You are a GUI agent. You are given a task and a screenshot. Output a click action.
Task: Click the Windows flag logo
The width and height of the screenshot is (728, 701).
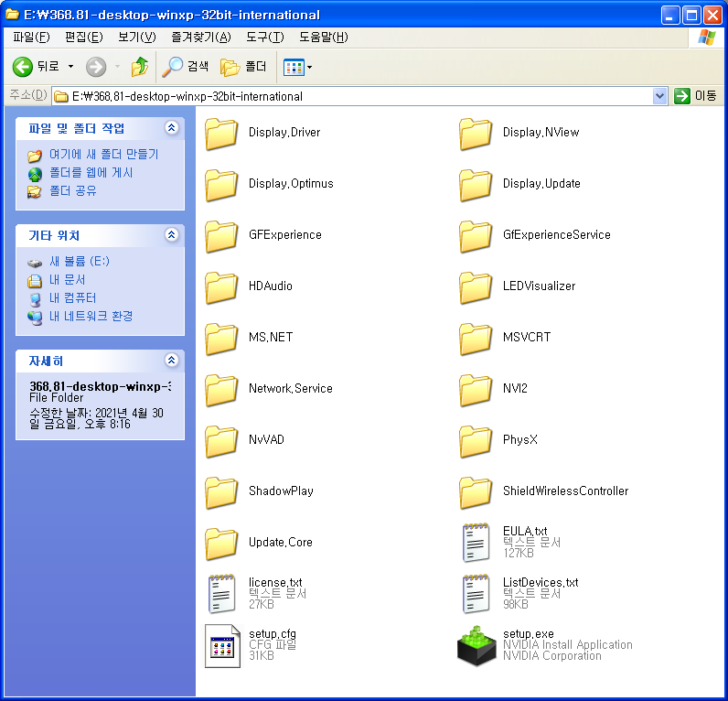(707, 38)
